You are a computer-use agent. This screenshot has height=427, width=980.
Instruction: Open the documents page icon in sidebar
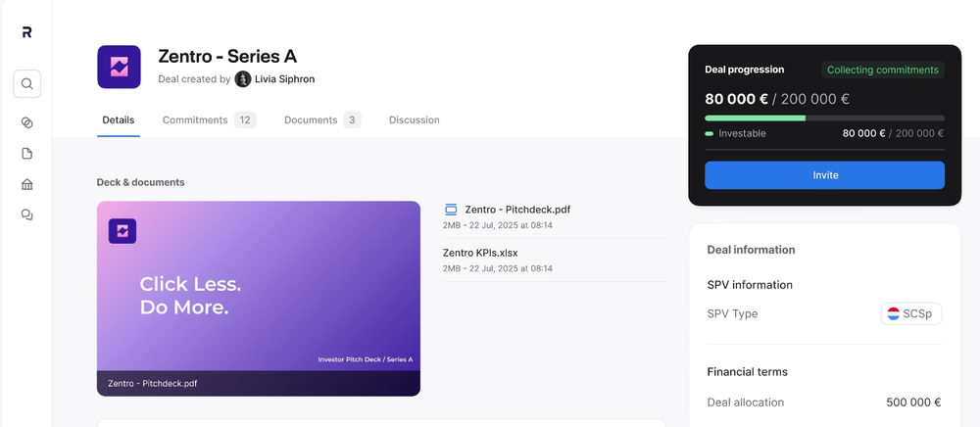point(26,154)
